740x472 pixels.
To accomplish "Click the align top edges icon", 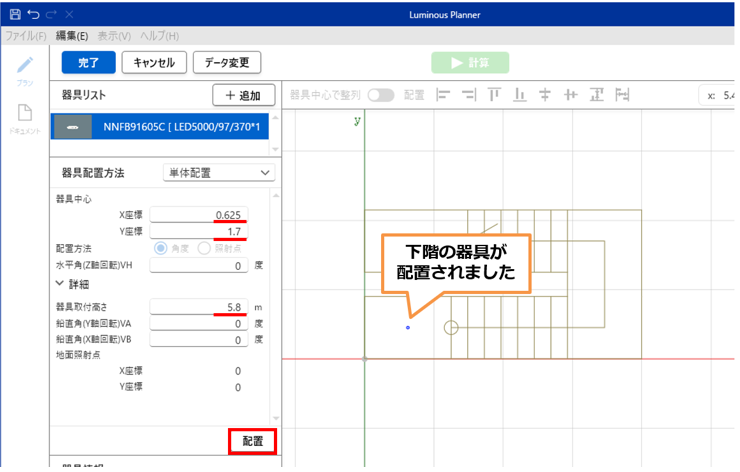I will point(494,95).
